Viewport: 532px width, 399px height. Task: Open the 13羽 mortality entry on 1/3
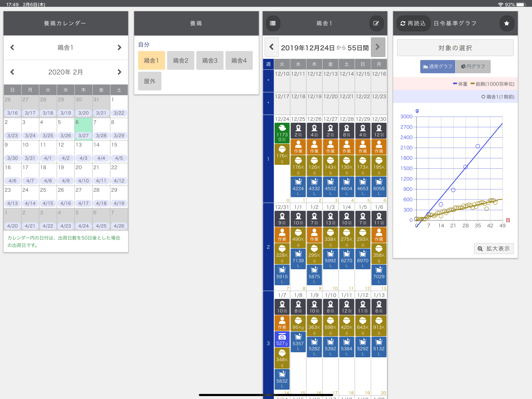(330, 219)
